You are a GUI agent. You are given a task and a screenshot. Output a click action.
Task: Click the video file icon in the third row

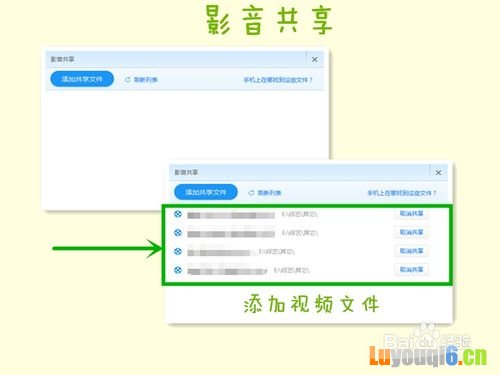178,251
